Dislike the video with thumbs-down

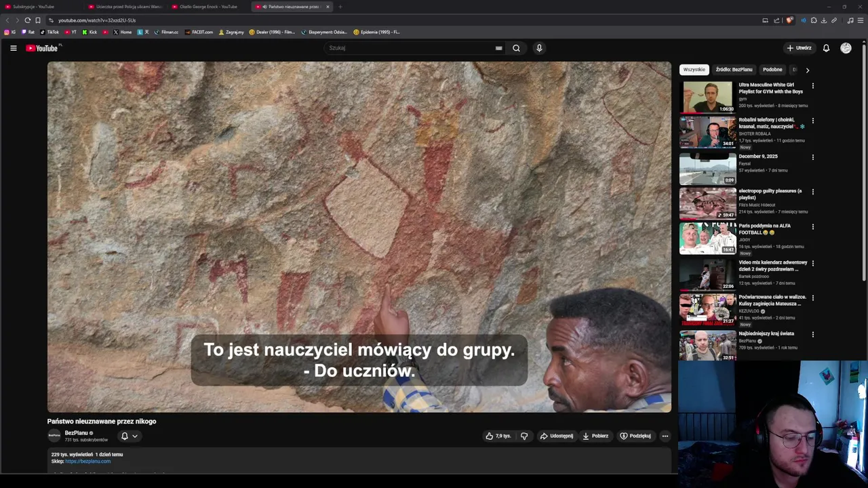pos(524,436)
